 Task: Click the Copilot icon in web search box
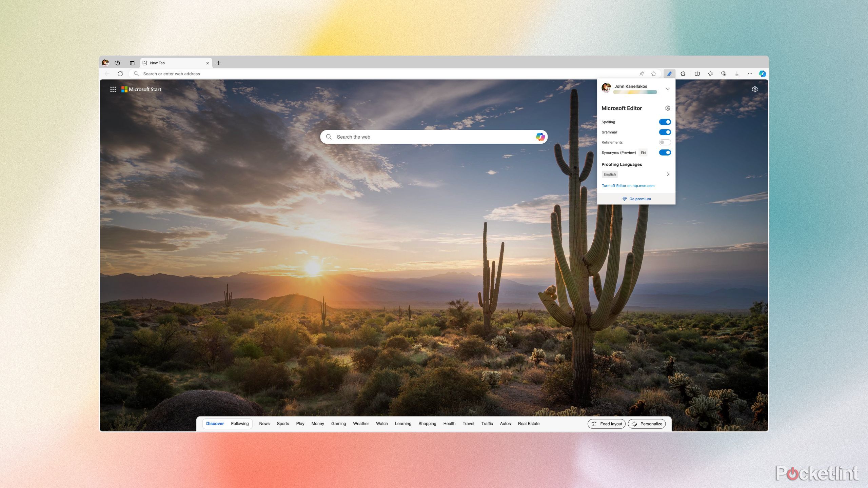(x=540, y=137)
